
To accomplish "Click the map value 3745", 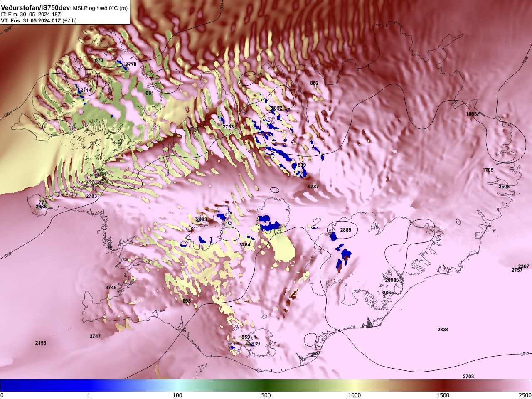I will click(111, 288).
